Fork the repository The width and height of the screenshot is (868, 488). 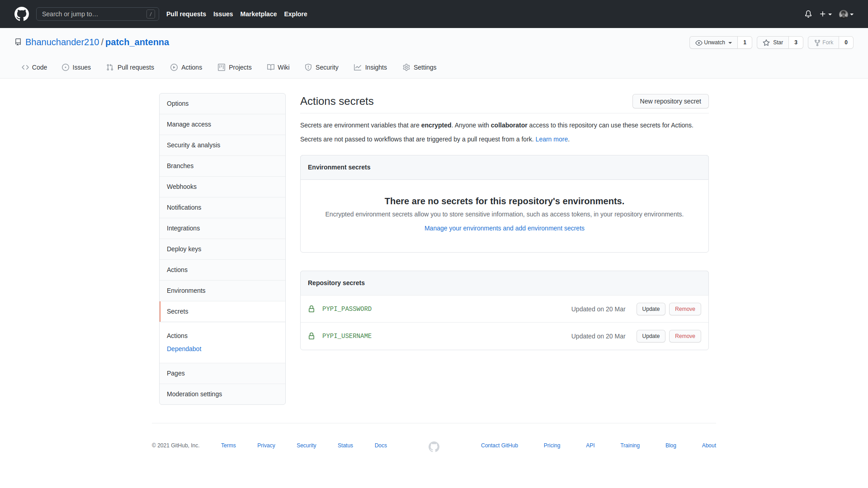pos(824,42)
